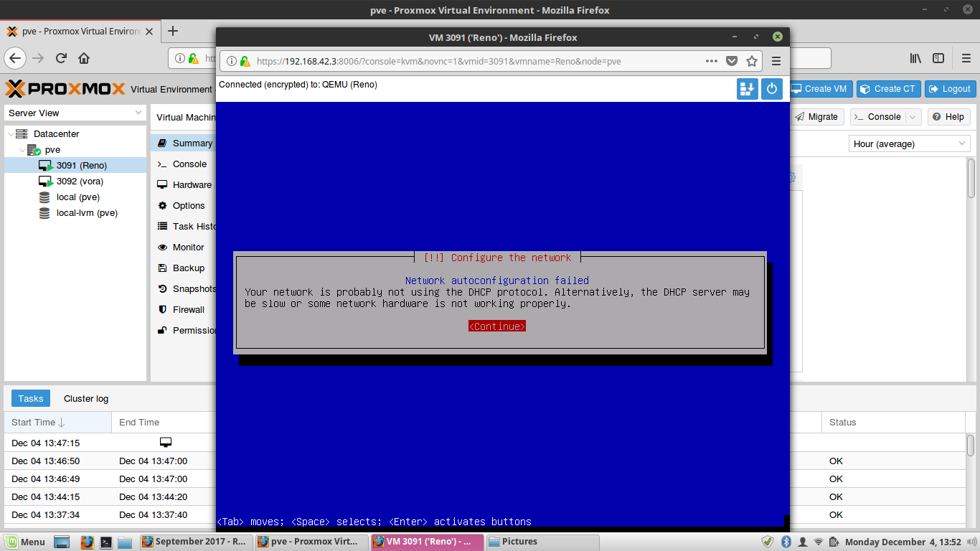Open the Console menu item
980x551 pixels.
click(184, 164)
